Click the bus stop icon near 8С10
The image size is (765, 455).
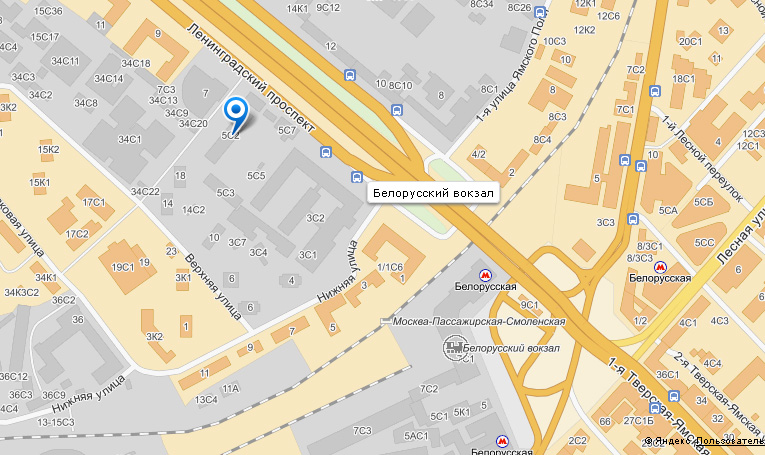[x=397, y=110]
